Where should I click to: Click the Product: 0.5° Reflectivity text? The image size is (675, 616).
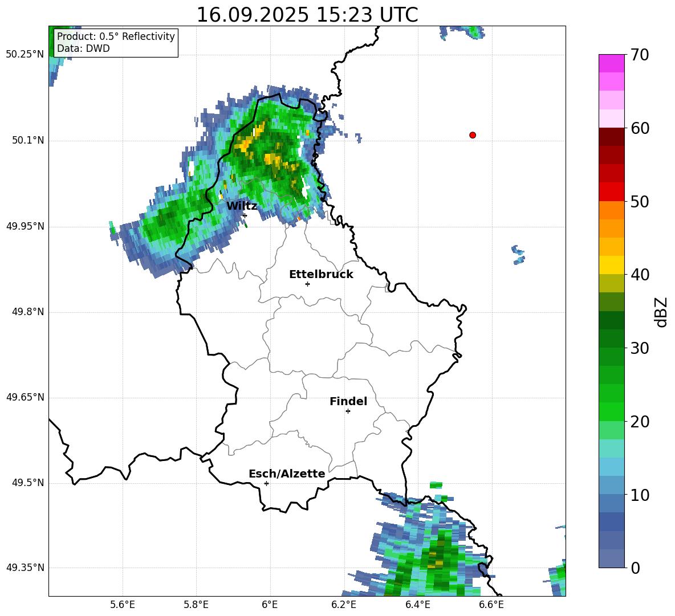(116, 36)
